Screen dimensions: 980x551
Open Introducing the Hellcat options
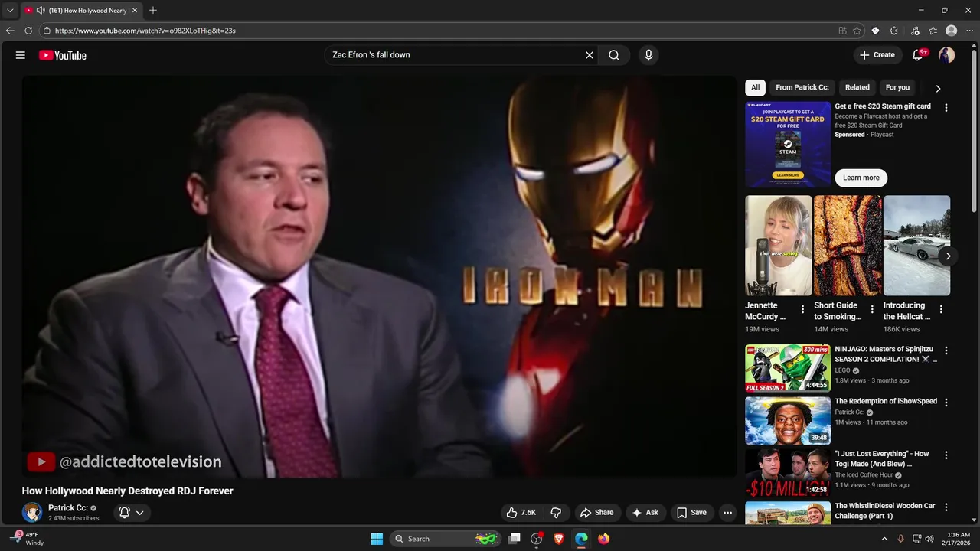click(x=941, y=310)
